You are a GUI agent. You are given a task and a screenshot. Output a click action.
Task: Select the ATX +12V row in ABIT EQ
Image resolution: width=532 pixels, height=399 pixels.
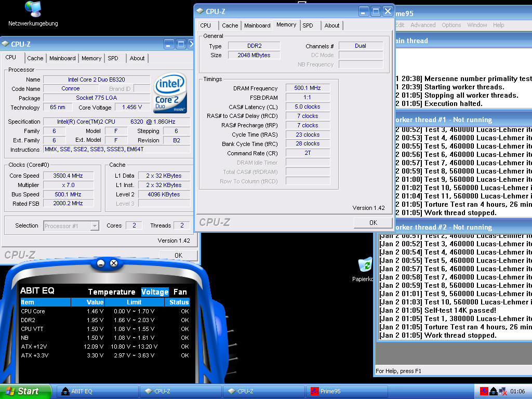[x=105, y=347]
